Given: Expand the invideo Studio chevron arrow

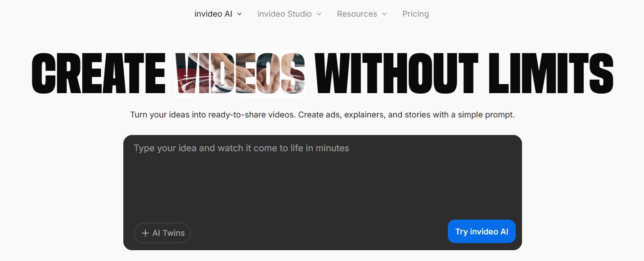Looking at the screenshot, I should tap(319, 14).
